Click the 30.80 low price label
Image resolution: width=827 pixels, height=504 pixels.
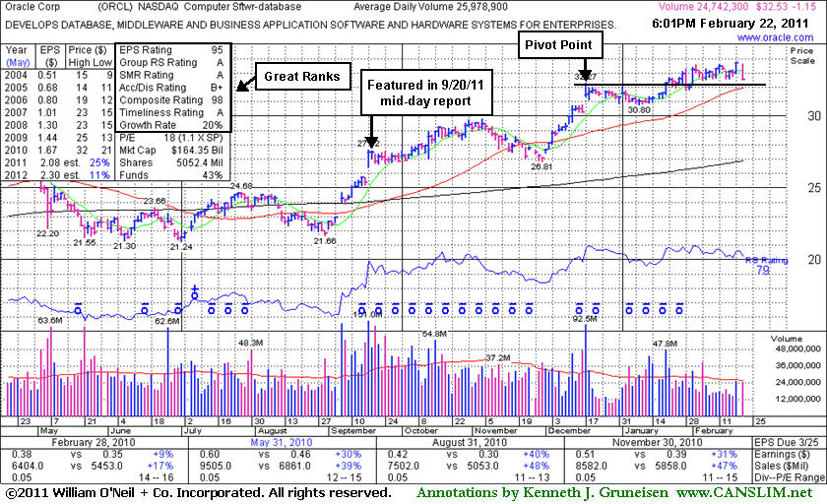point(639,109)
